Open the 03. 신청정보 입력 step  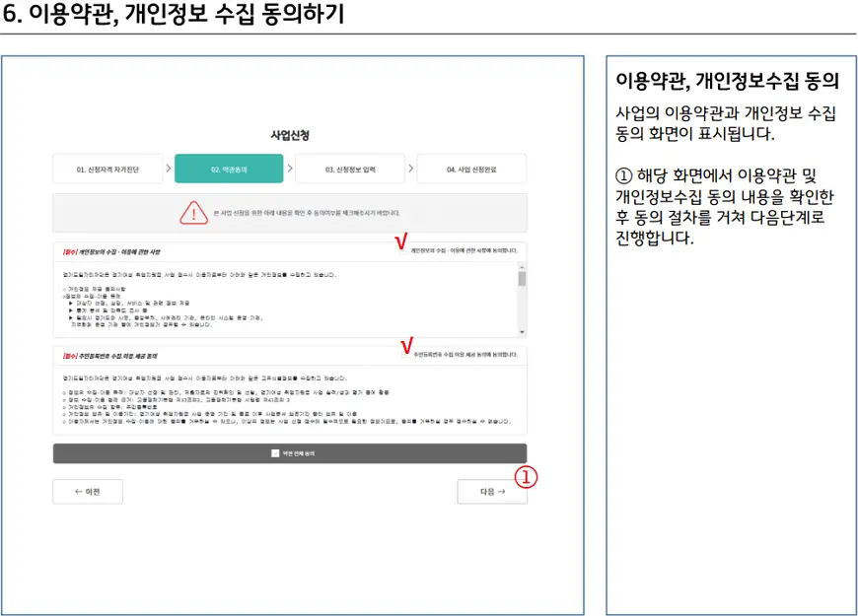click(349, 170)
